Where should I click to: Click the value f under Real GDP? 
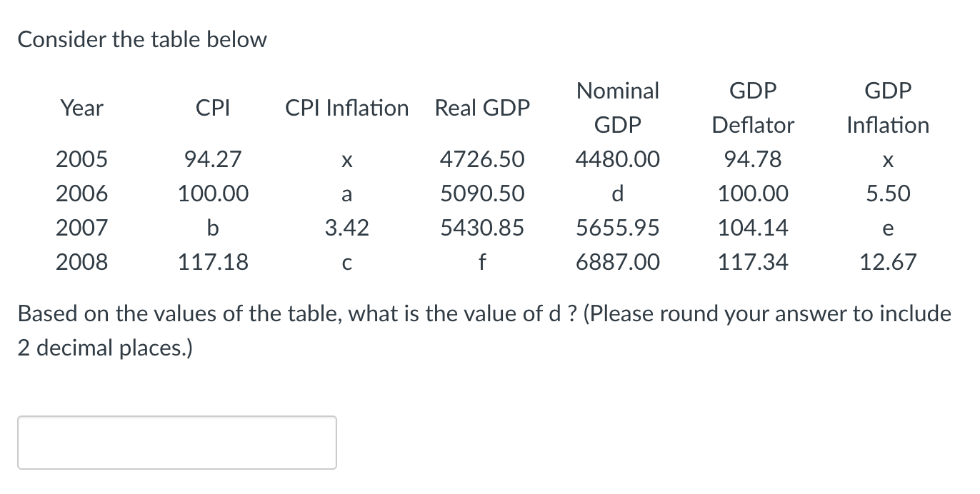pyautogui.click(x=482, y=262)
